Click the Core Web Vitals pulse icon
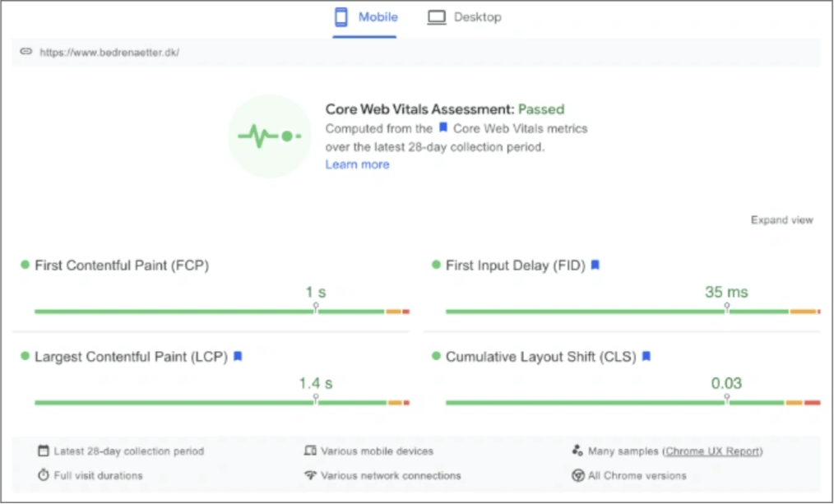The image size is (834, 504). click(270, 136)
